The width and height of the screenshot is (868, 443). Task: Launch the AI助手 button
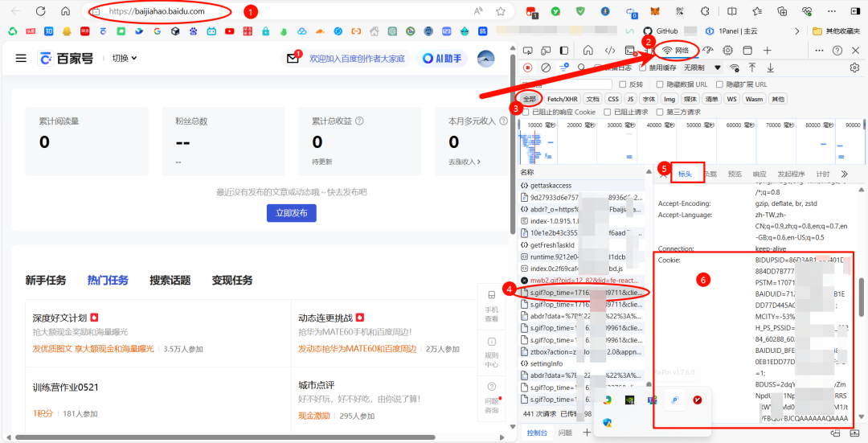coord(442,58)
